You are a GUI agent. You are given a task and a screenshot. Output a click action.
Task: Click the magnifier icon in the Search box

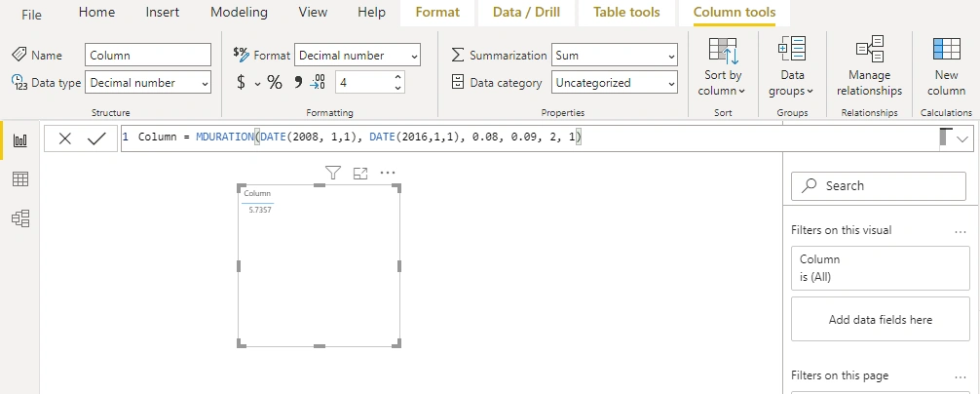pos(810,185)
